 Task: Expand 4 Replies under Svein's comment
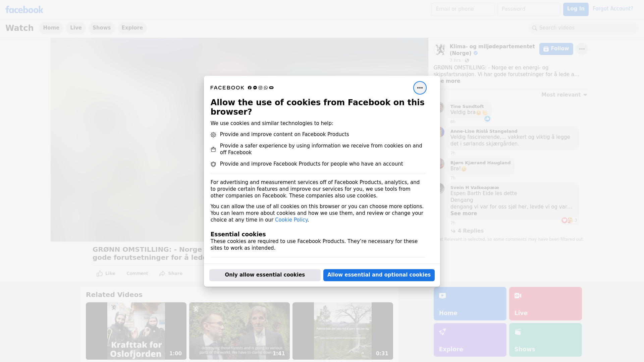[x=470, y=231]
